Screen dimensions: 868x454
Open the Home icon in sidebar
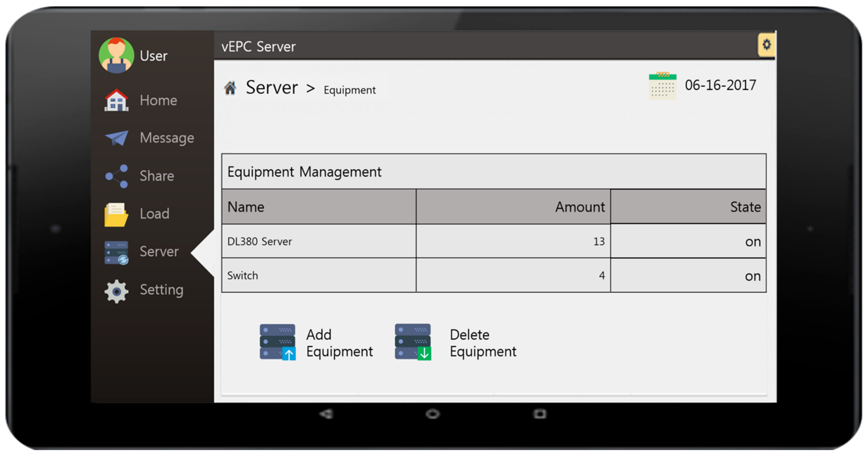(116, 100)
